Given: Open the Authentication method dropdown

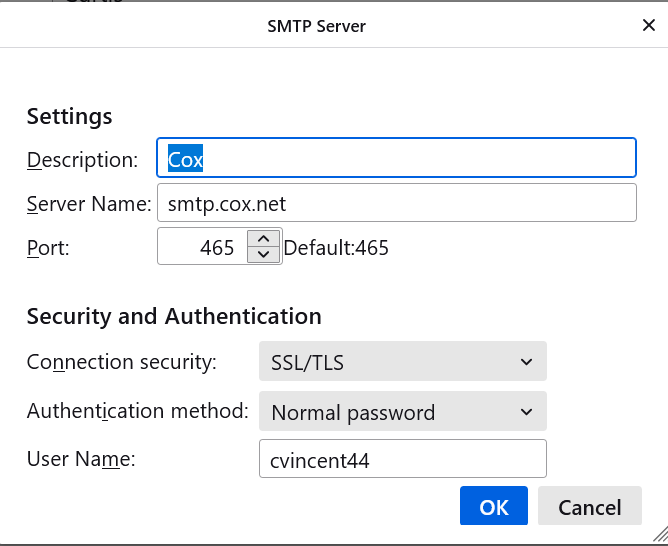Looking at the screenshot, I should click(x=402, y=411).
